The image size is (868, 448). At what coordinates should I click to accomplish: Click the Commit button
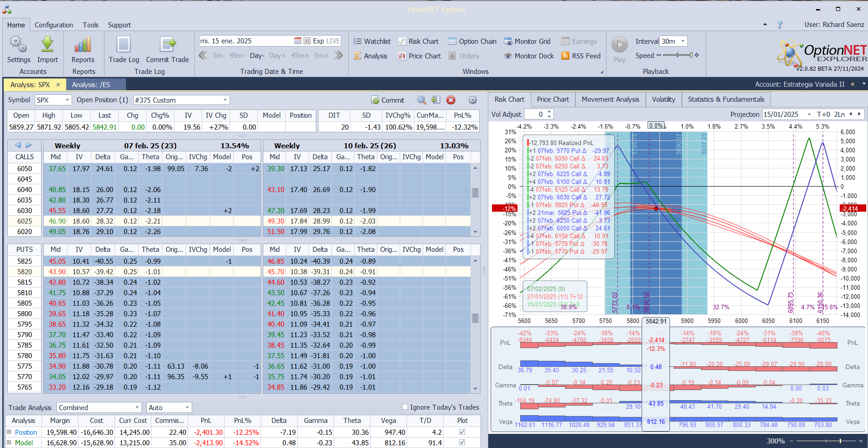(x=387, y=100)
